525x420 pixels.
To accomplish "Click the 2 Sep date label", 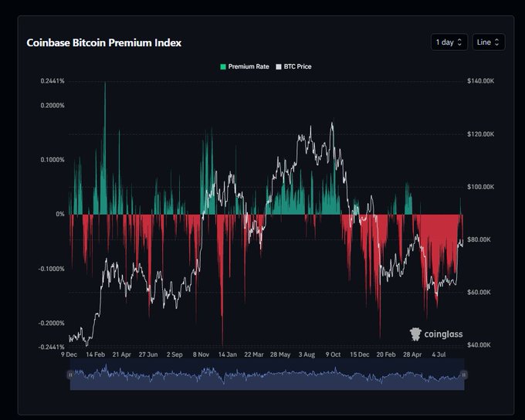I will 174,354.
